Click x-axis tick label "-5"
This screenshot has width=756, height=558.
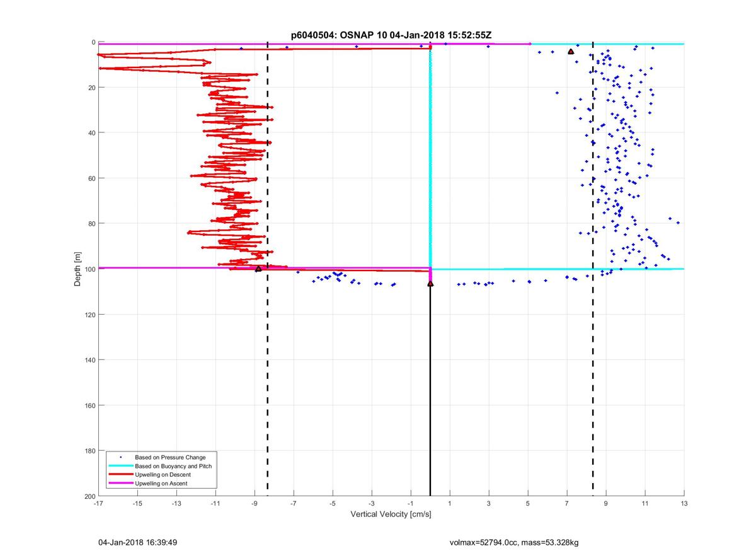333,504
